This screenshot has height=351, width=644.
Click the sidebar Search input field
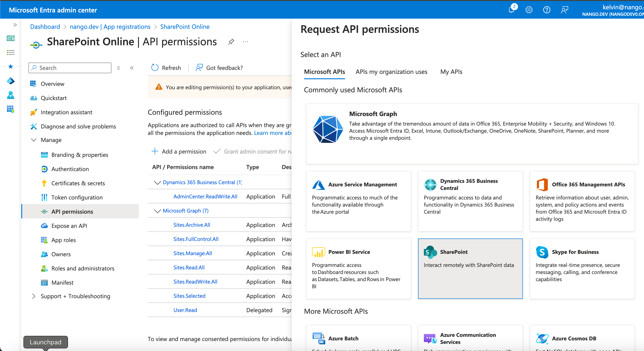tap(73, 68)
